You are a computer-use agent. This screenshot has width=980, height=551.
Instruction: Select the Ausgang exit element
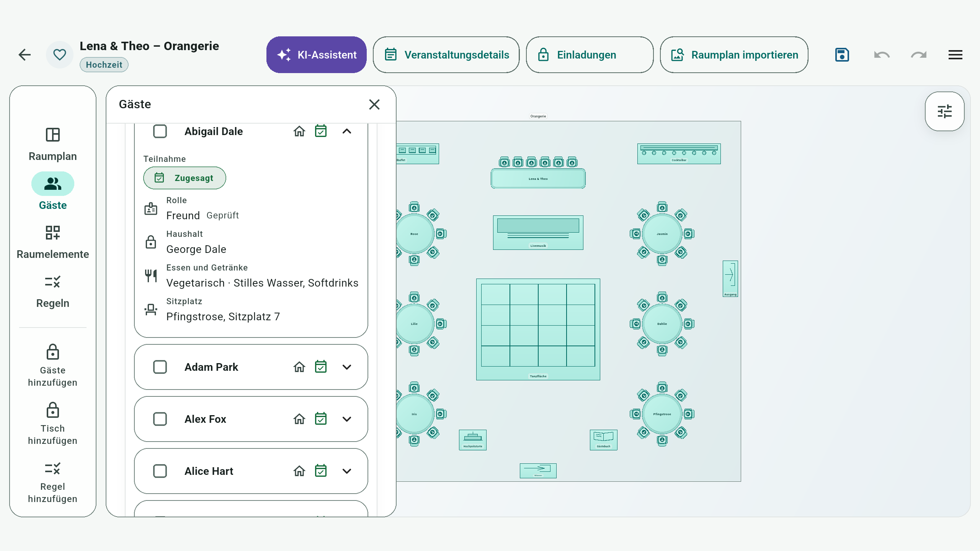tap(730, 279)
